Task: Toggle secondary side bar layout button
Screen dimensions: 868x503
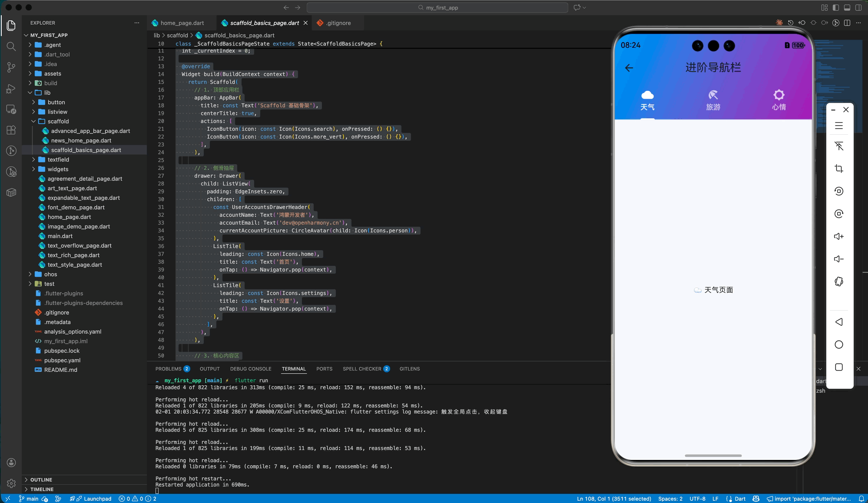Action: coord(858,7)
